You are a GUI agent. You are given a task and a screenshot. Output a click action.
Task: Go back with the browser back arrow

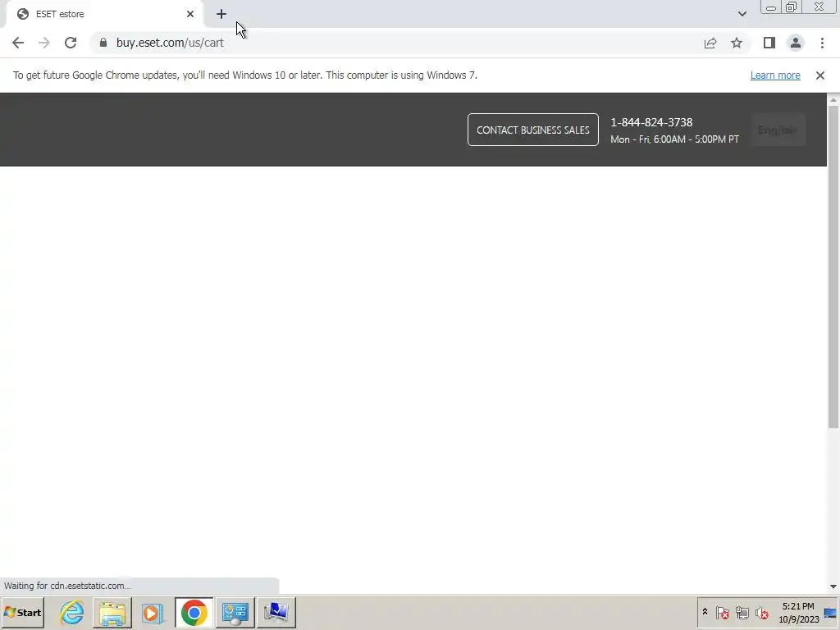[x=18, y=43]
